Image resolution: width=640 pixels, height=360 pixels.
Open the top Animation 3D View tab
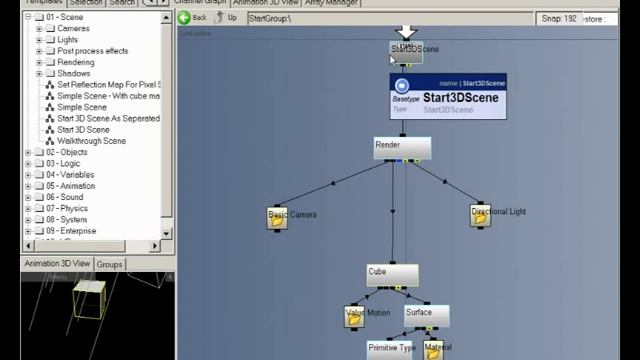click(266, 3)
